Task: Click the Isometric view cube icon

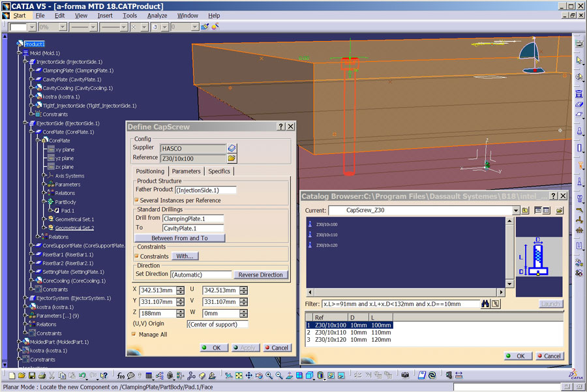Action: point(309,376)
